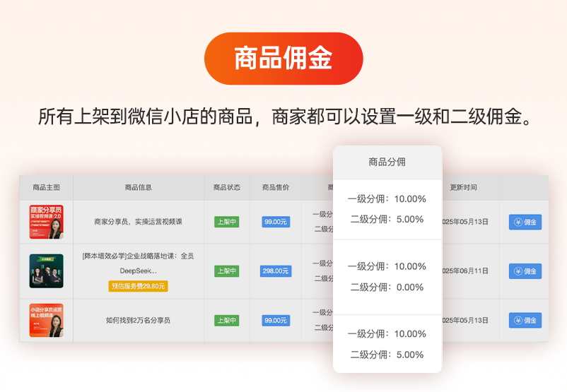Select product name 商家分享员，实操运营视频课

[x=138, y=222]
